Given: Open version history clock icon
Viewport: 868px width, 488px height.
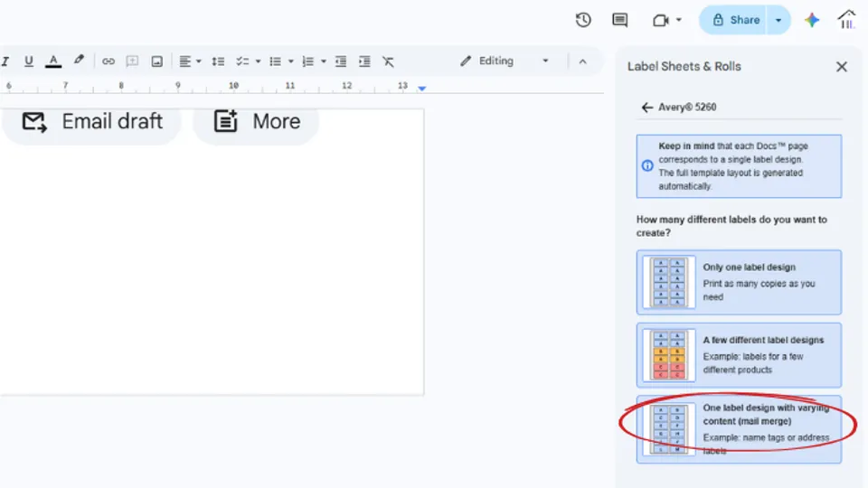Looking at the screenshot, I should tap(583, 21).
